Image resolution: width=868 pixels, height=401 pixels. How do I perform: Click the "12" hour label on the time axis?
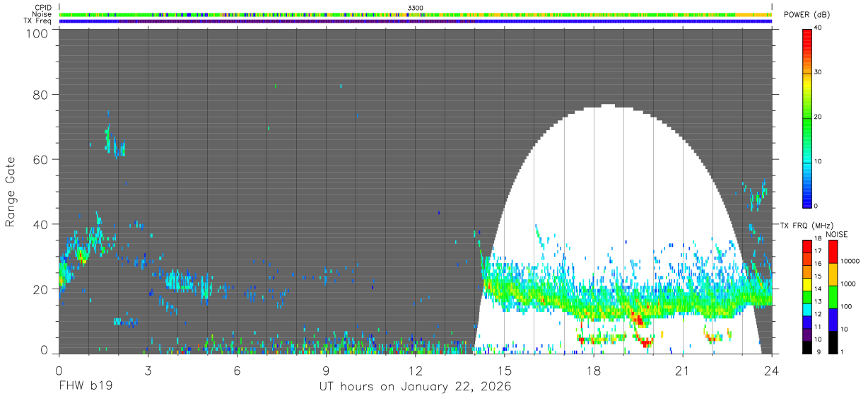tap(415, 370)
